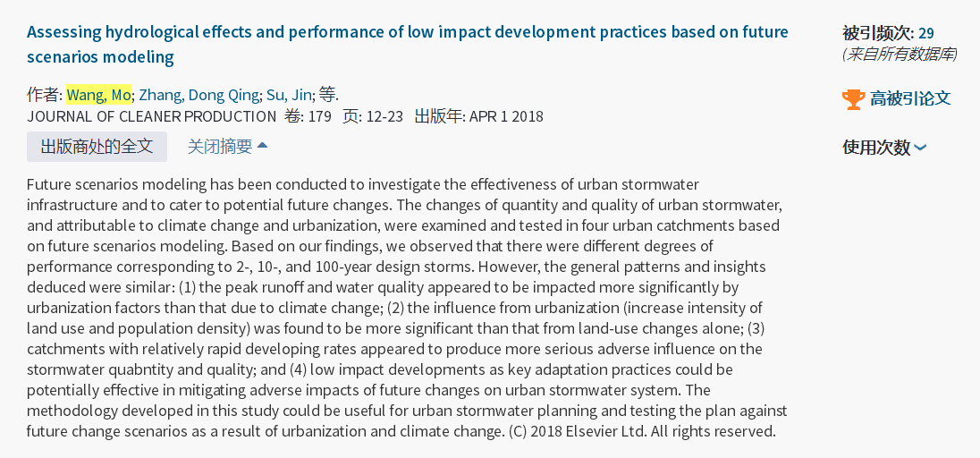
Task: Expand the 使用次数 usage count section
Action: point(876,148)
